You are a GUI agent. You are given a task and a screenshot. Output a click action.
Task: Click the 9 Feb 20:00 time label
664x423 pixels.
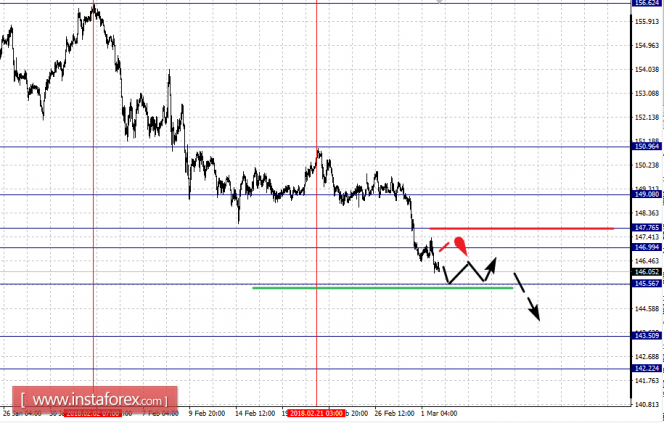pyautogui.click(x=206, y=413)
